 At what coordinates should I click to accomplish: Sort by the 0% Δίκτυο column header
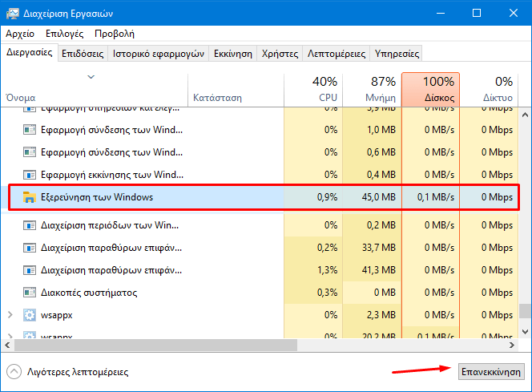click(489, 90)
